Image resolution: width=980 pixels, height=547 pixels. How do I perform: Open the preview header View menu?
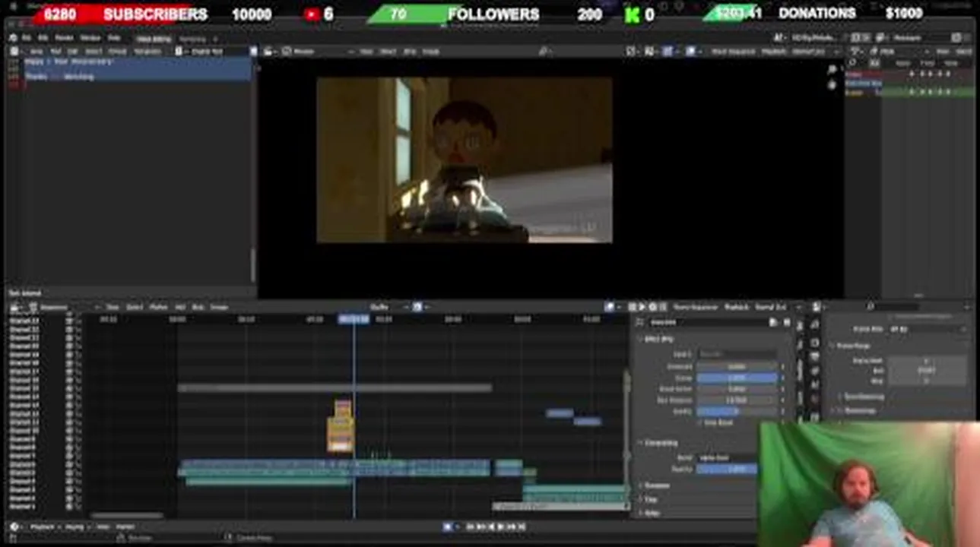coord(366,52)
